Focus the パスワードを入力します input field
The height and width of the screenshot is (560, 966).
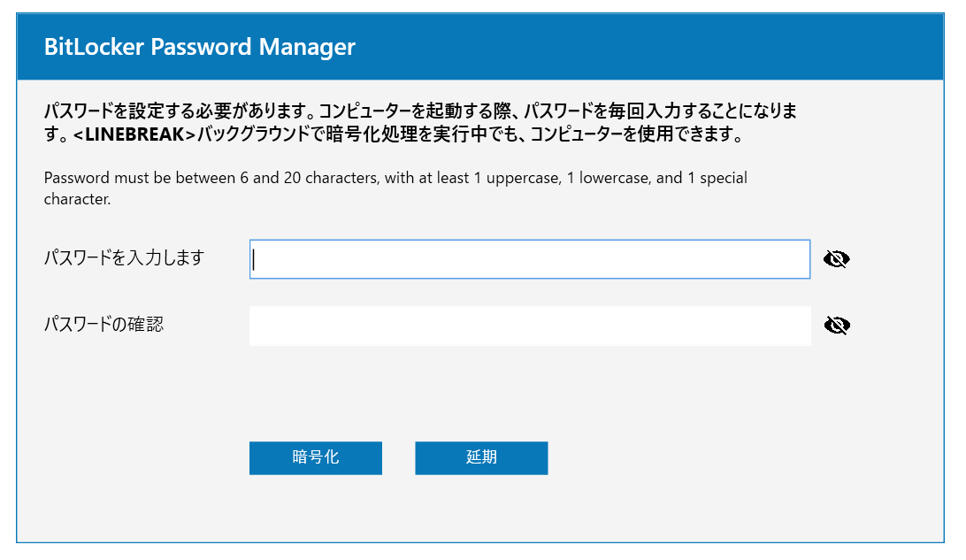click(529, 259)
